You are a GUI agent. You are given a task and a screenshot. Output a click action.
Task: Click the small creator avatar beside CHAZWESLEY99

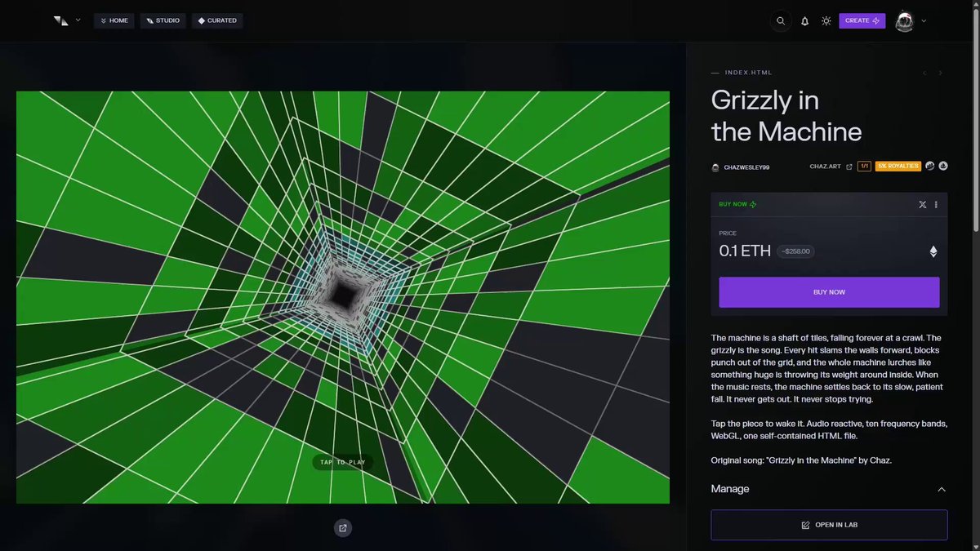(715, 167)
